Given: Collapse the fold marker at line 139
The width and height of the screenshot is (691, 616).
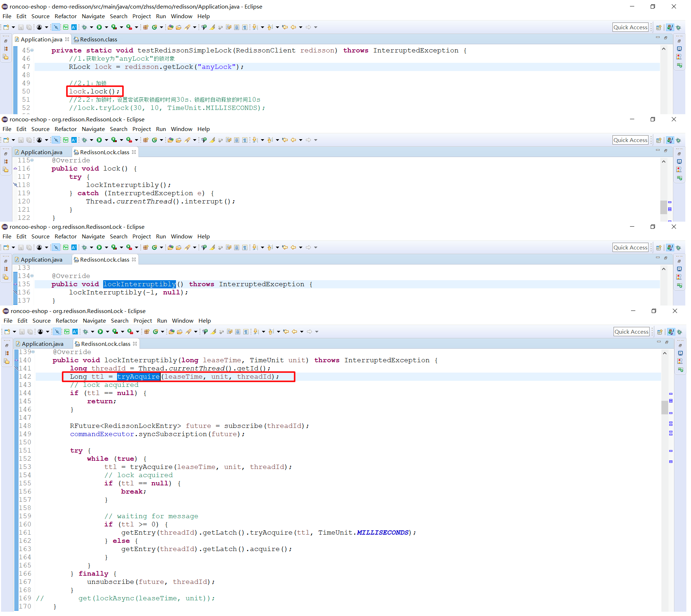Looking at the screenshot, I should [x=33, y=352].
